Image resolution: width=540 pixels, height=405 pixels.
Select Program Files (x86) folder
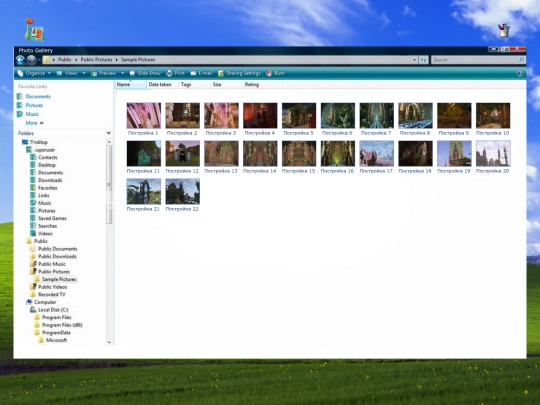(x=59, y=325)
